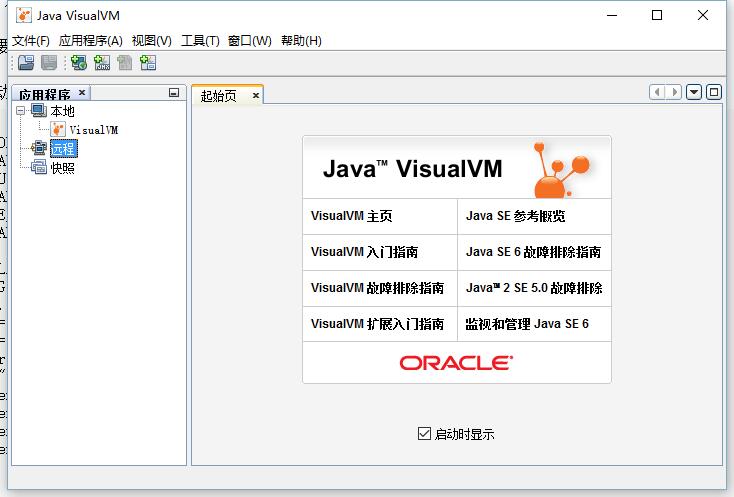Close the 应用程序 panel tab

click(x=82, y=92)
